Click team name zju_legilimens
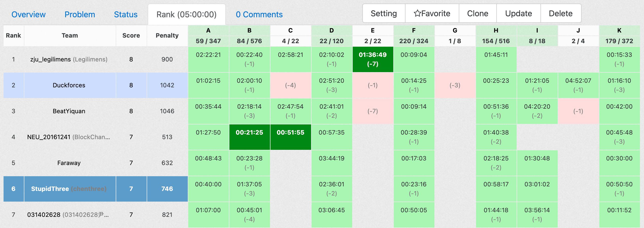The image size is (644, 228). 50,59
